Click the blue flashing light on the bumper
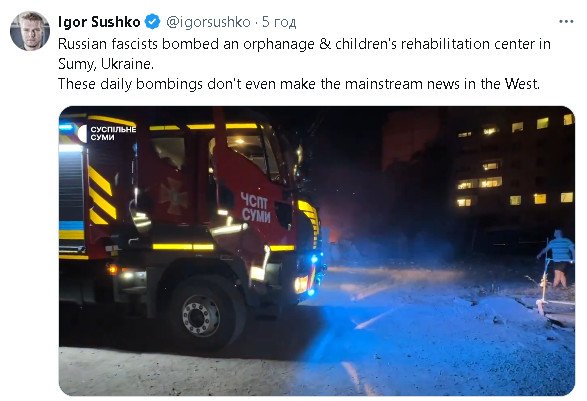The width and height of the screenshot is (587, 401). coord(314,259)
